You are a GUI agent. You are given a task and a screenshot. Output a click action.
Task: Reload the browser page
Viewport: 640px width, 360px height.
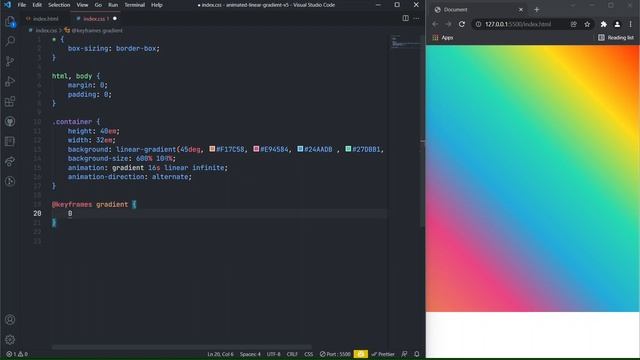coord(462,24)
